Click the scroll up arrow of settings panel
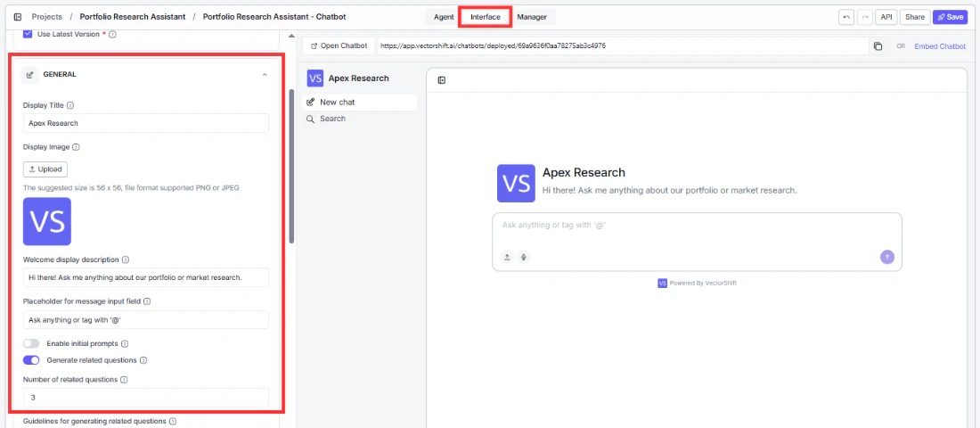 291,35
